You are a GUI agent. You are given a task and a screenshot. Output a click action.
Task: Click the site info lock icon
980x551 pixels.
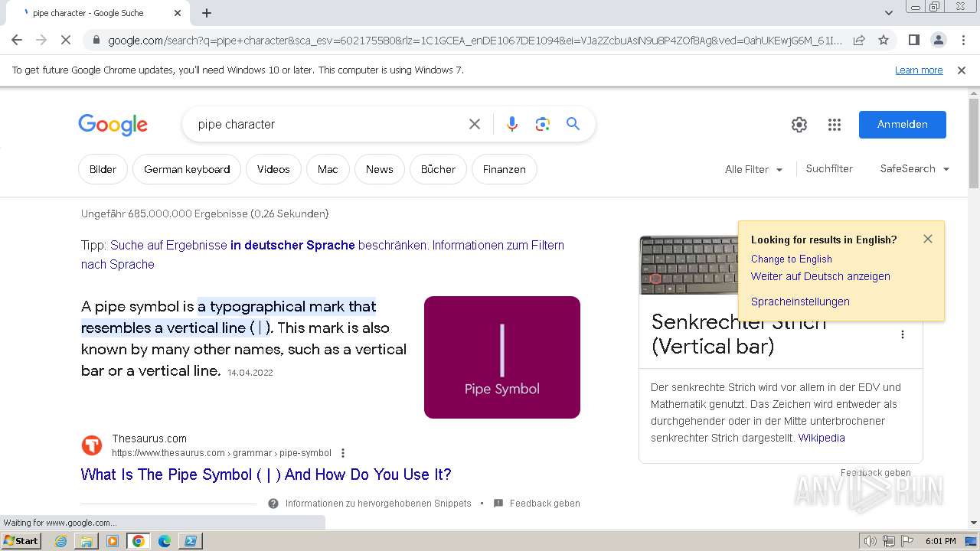[x=96, y=40]
